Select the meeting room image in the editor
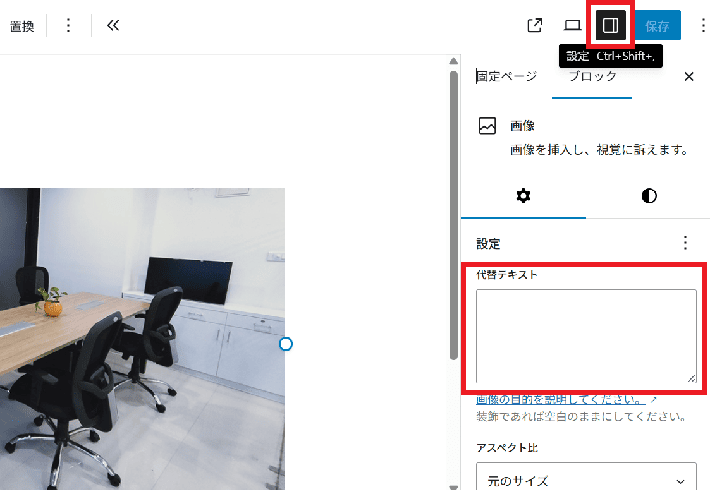This screenshot has width=710, height=490. coord(142,339)
